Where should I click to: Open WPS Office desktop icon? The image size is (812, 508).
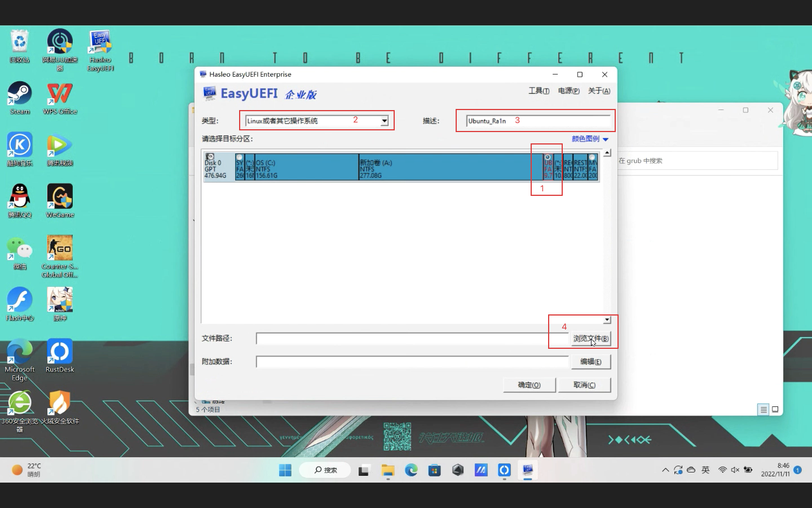[60, 98]
